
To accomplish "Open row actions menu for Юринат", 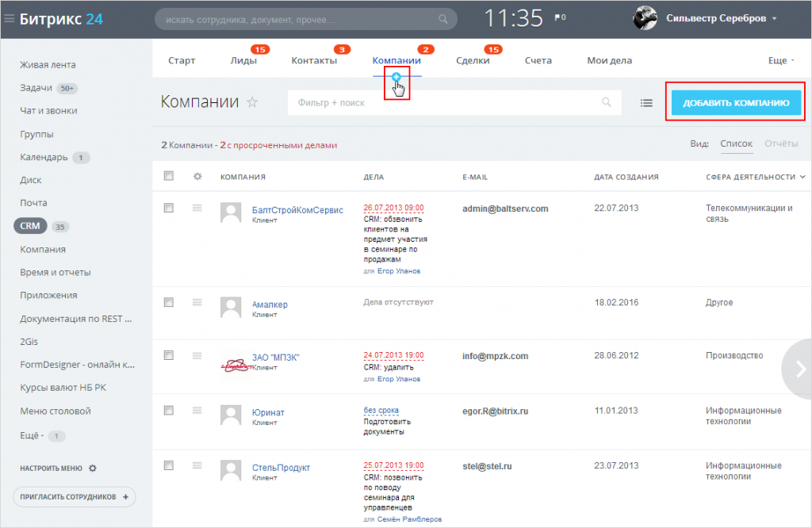I will click(197, 411).
